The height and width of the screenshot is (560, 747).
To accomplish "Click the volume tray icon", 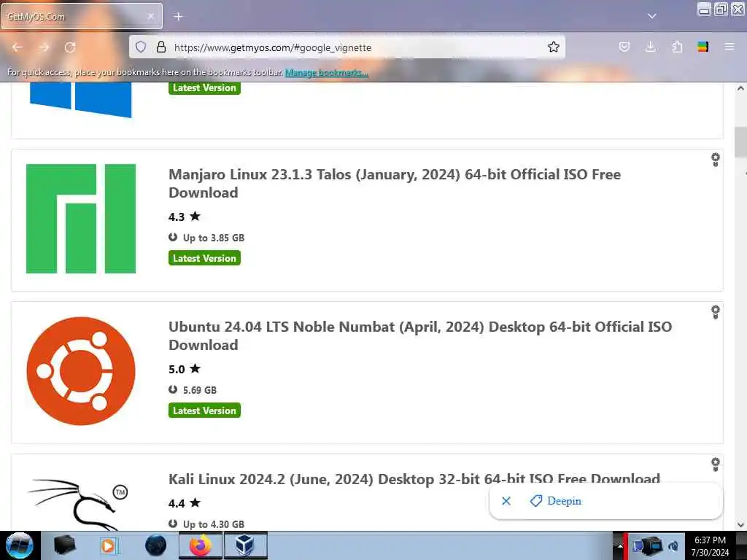I will [x=673, y=546].
